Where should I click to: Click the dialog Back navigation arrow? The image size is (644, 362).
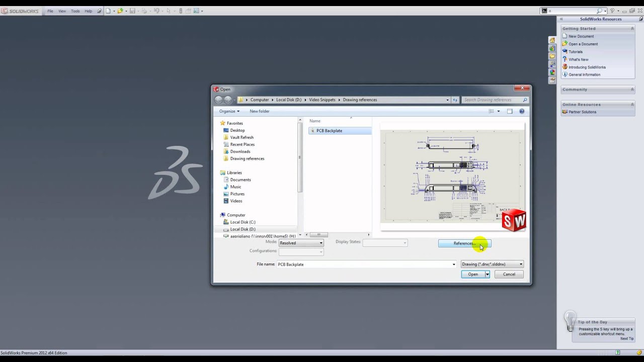(x=218, y=100)
